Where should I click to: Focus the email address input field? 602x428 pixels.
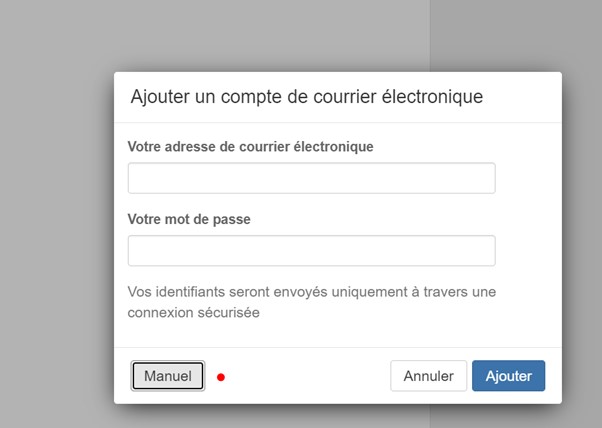[311, 178]
